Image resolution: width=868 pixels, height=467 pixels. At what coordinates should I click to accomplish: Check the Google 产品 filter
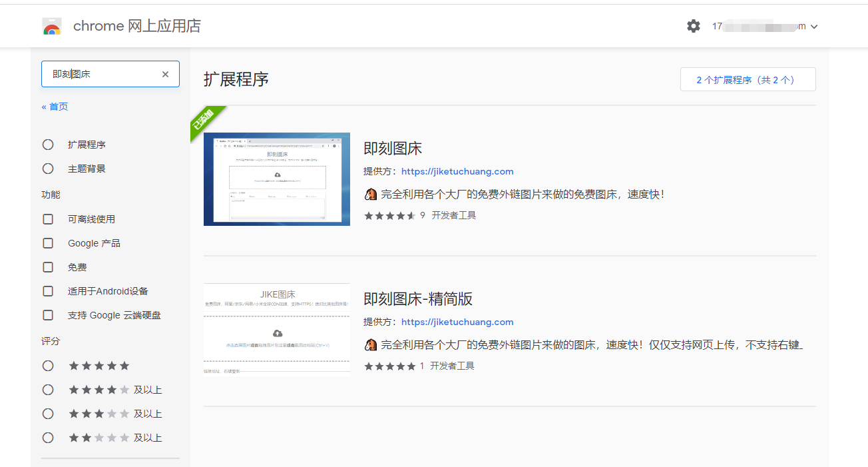[48, 243]
